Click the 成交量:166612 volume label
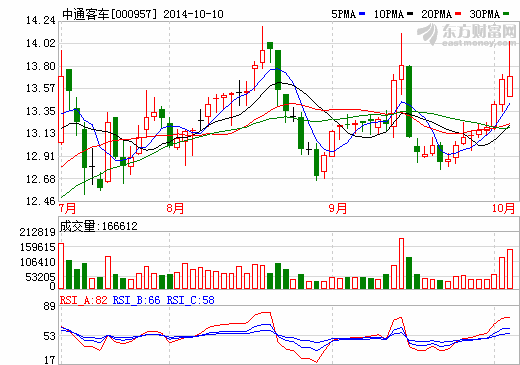Viewport: 520px width, 365px height. pyautogui.click(x=99, y=226)
